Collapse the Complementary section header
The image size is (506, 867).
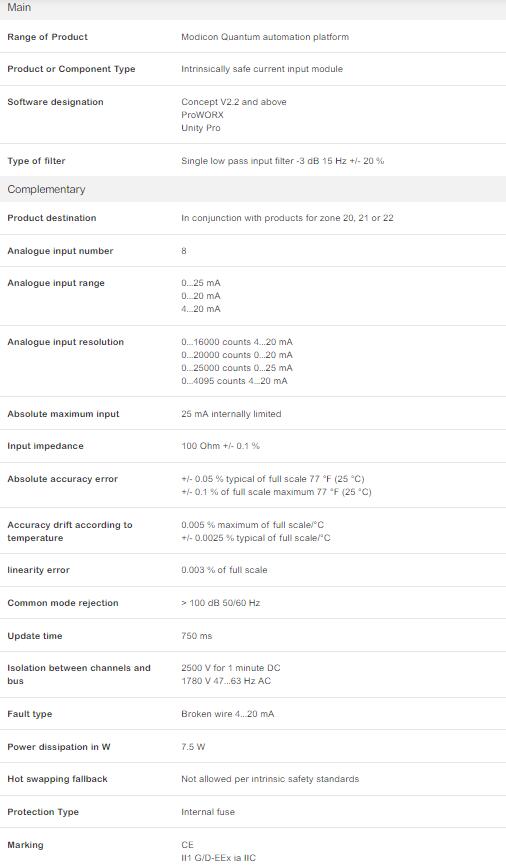(253, 189)
